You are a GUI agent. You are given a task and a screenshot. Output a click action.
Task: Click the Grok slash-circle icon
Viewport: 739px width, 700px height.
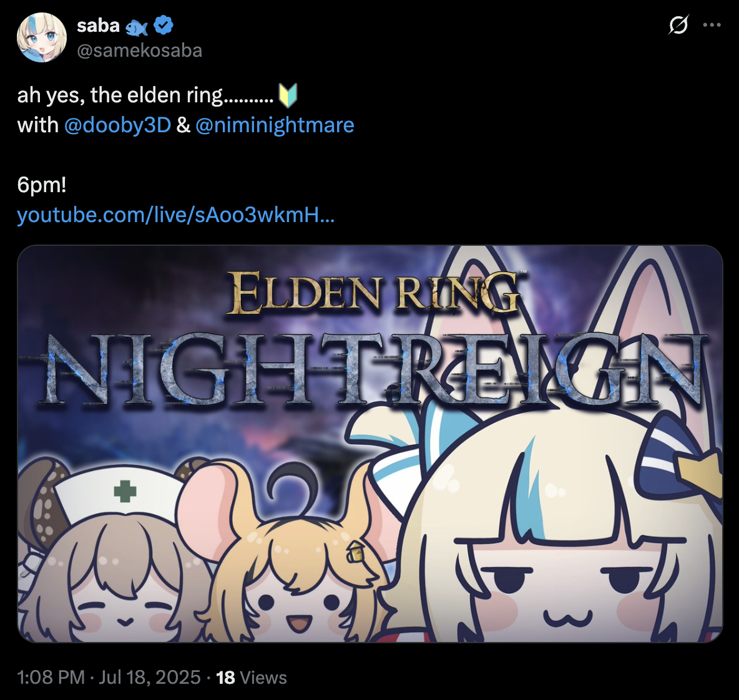point(678,24)
